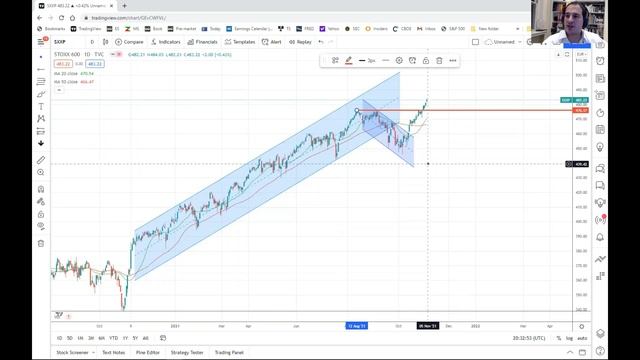Viewport: 640px width, 360px height.
Task: Open the Help Center question icon
Action: (x=600, y=351)
